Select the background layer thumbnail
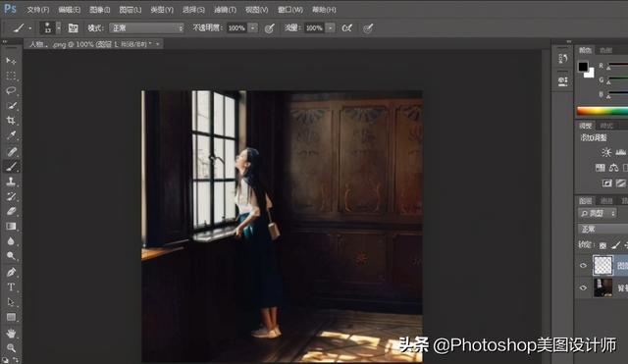Screen dimensions: 628x364 click(602, 287)
